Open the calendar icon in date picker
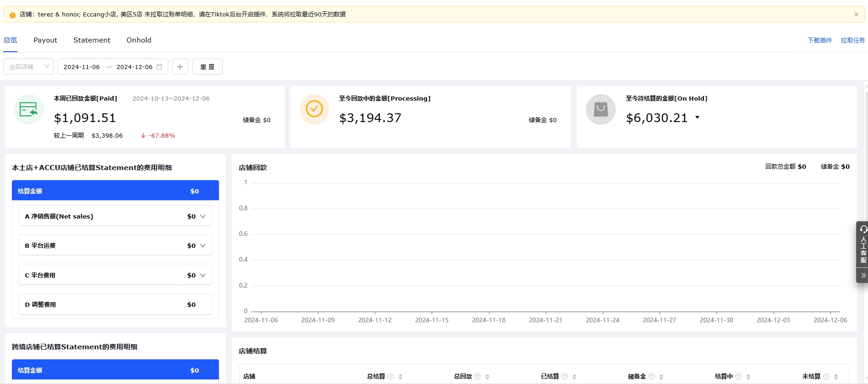868x384 pixels. [160, 67]
